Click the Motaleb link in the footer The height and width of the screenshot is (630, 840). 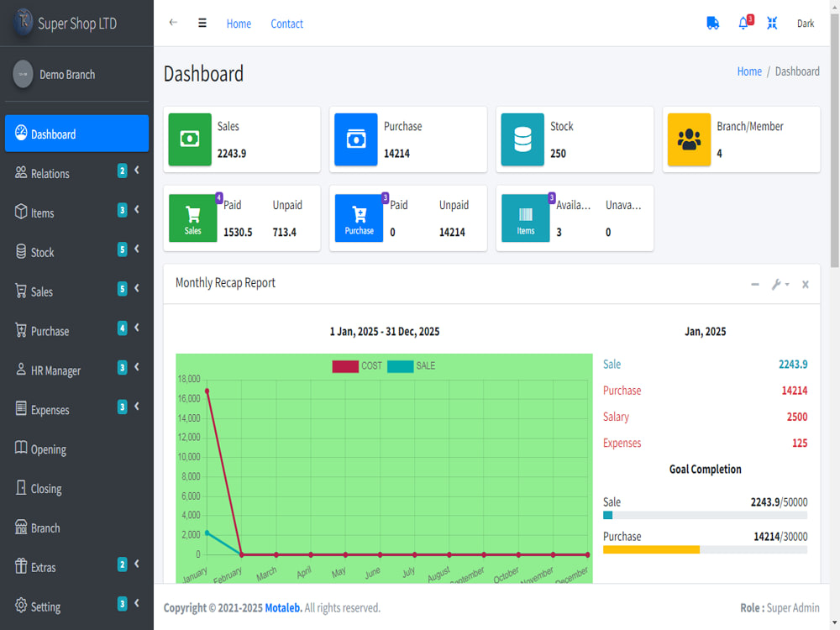283,607
